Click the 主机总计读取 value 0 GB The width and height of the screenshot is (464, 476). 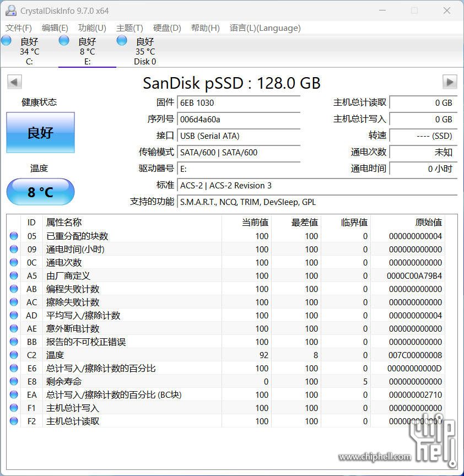tap(423, 102)
